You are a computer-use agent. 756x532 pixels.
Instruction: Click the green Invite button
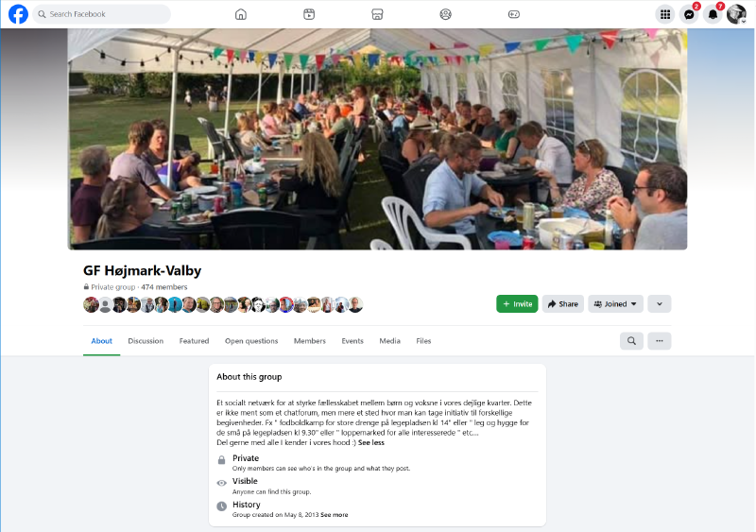coord(517,304)
